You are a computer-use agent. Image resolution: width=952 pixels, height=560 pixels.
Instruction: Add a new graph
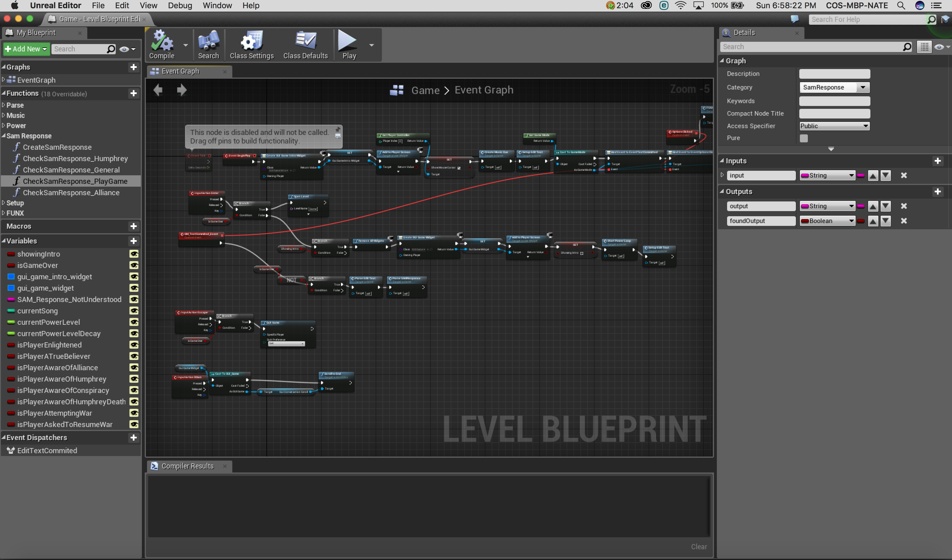(133, 67)
